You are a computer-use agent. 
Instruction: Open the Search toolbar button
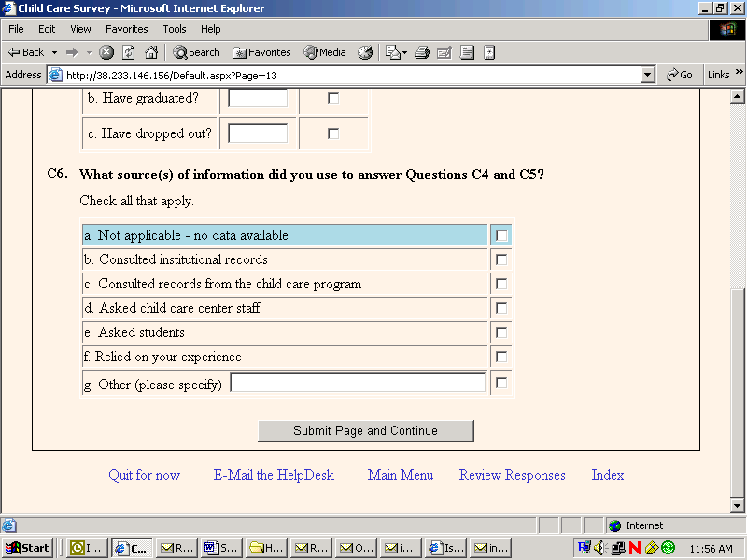tap(197, 52)
